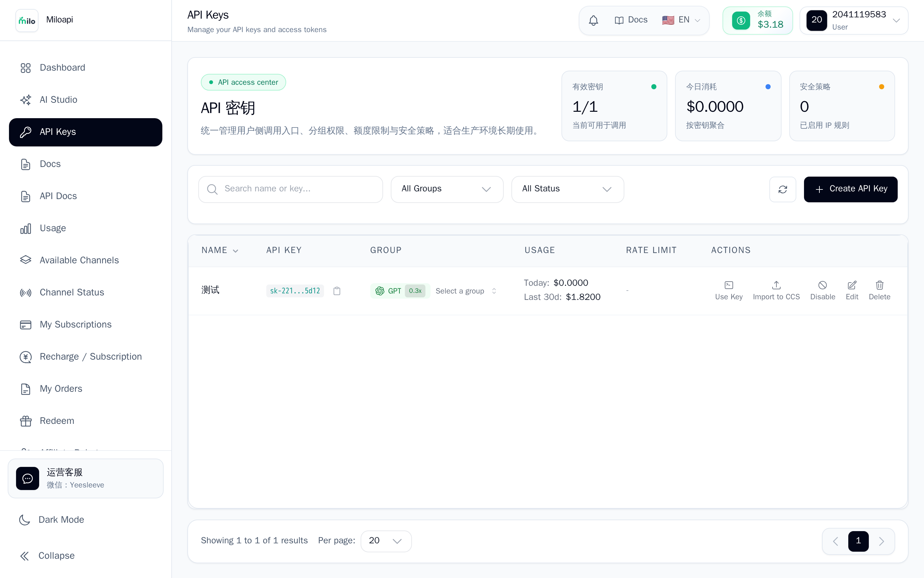
Task: Click the USAGE column header
Action: coord(540,250)
